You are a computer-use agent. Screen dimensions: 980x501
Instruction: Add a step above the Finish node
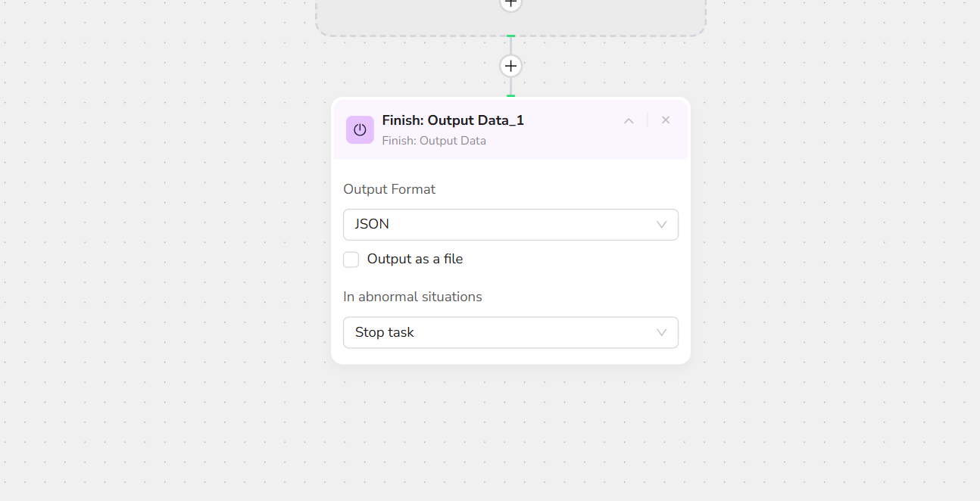[x=511, y=67]
